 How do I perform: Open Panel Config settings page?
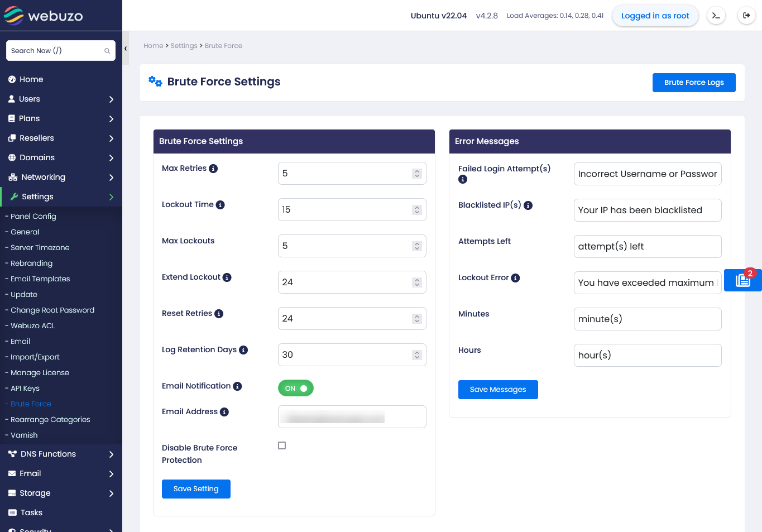coord(33,216)
